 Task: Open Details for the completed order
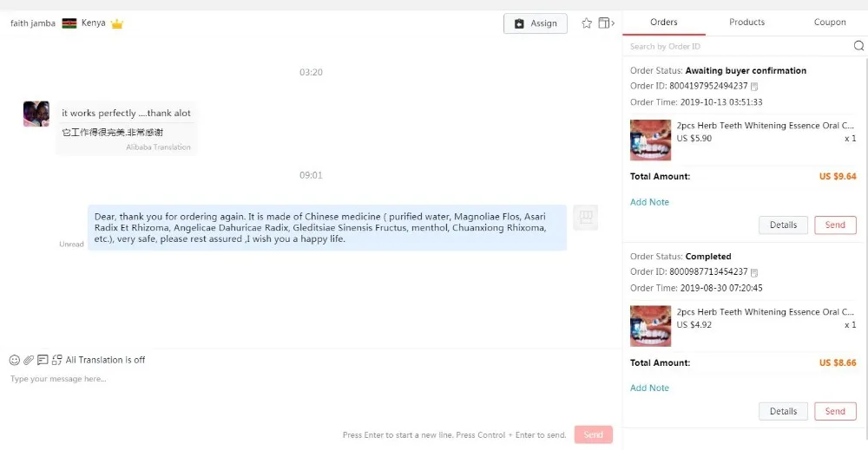point(783,411)
